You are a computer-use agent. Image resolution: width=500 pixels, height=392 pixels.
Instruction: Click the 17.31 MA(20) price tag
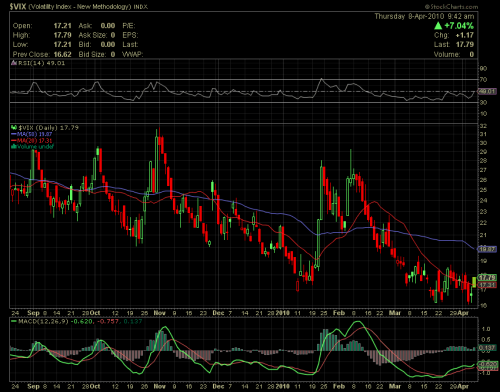click(487, 285)
